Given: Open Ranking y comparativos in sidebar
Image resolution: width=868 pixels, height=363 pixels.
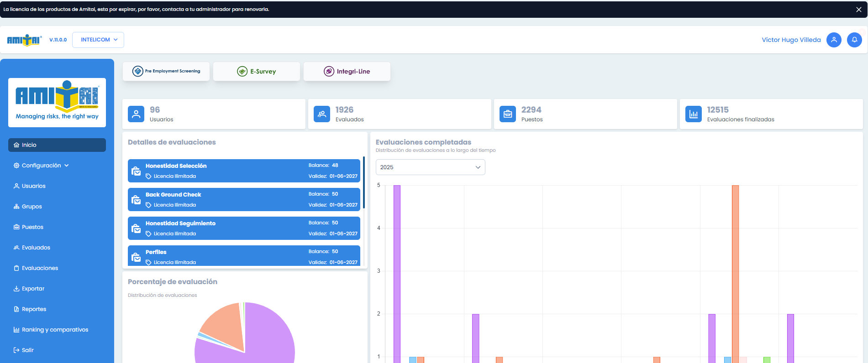Looking at the screenshot, I should (x=55, y=330).
